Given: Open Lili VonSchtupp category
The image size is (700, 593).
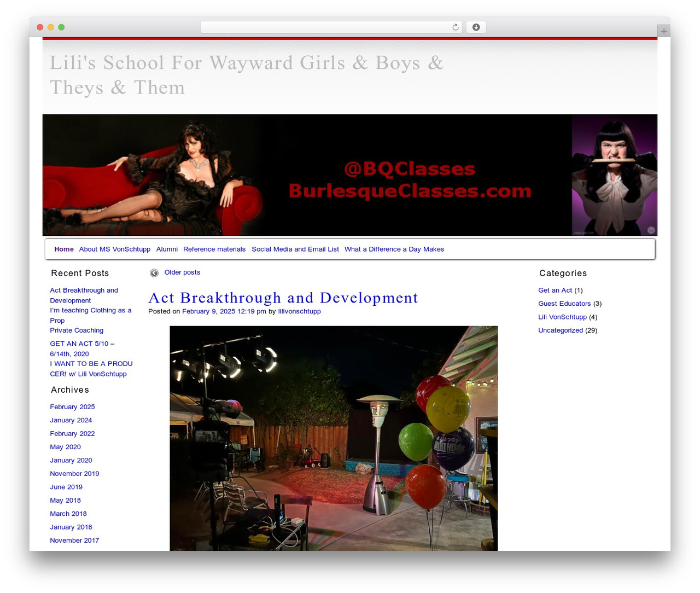Looking at the screenshot, I should 562,317.
